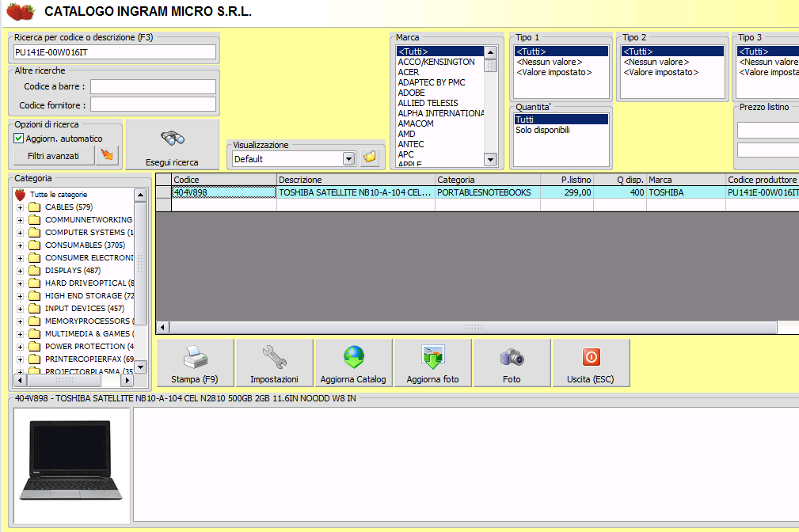This screenshot has width=799, height=532.
Task: Click Aggiorna Catalog globe icon
Action: tap(354, 357)
